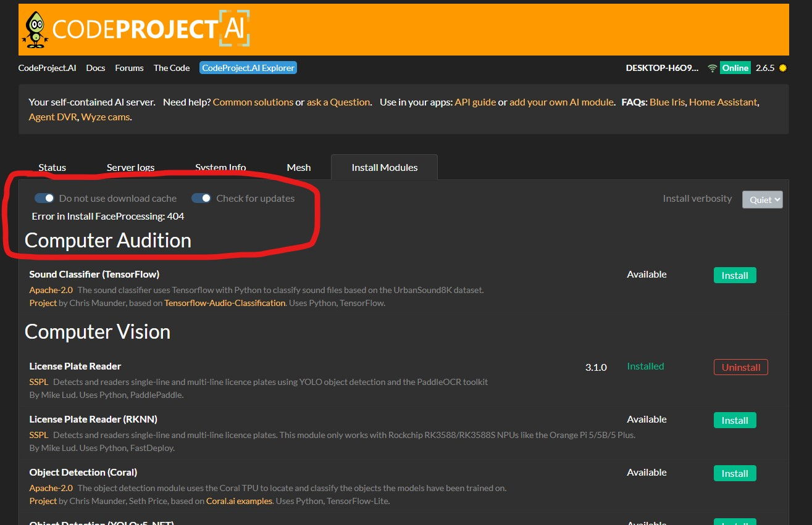Click the Install verbosity label
The height and width of the screenshot is (525, 812).
tap(697, 198)
